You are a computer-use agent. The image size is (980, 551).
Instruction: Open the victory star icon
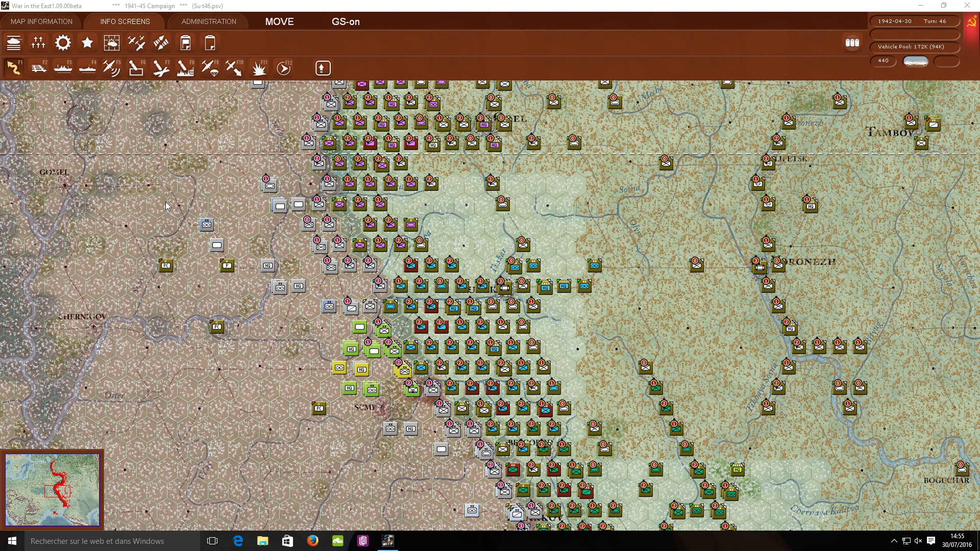click(87, 43)
